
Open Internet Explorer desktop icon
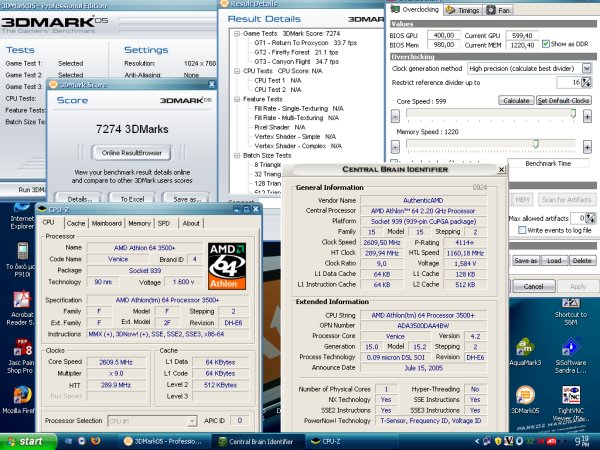pyautogui.click(x=21, y=217)
